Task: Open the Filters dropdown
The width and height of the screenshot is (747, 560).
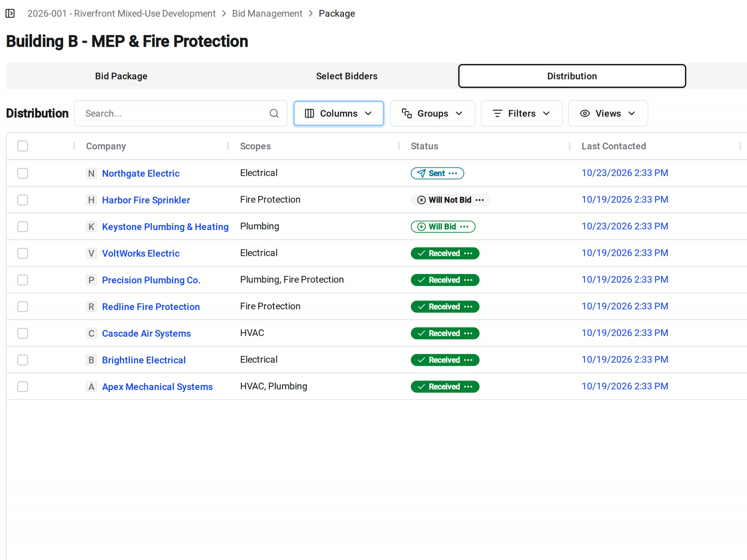Action: 521,113
